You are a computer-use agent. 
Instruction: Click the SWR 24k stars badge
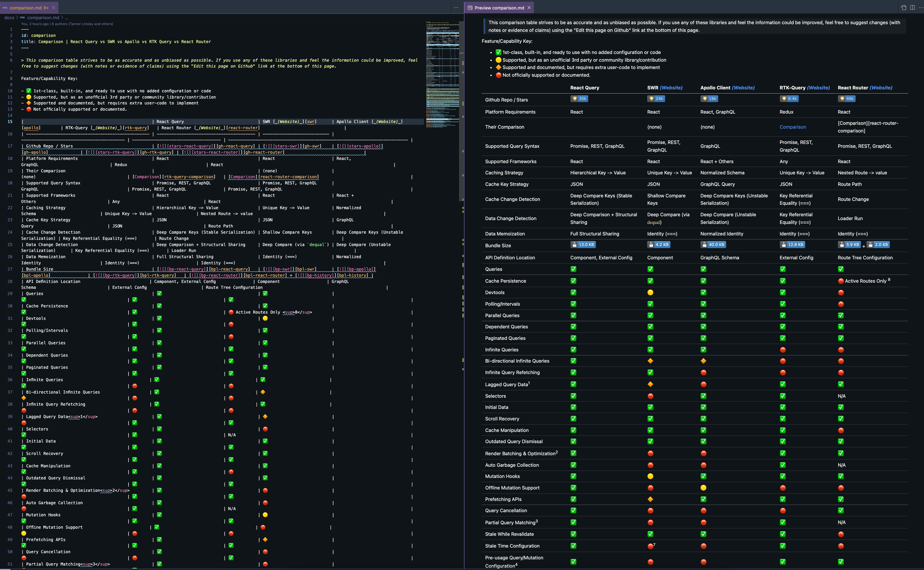pyautogui.click(x=656, y=99)
